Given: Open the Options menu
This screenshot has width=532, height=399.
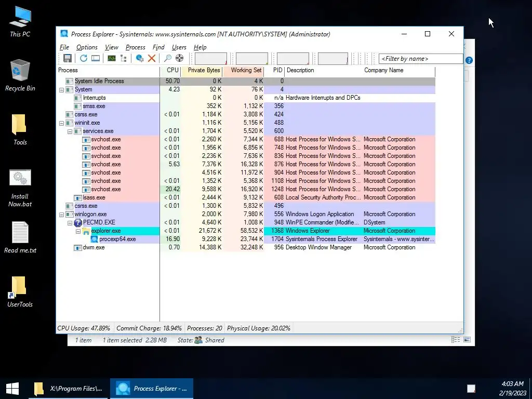Looking at the screenshot, I should pyautogui.click(x=87, y=47).
